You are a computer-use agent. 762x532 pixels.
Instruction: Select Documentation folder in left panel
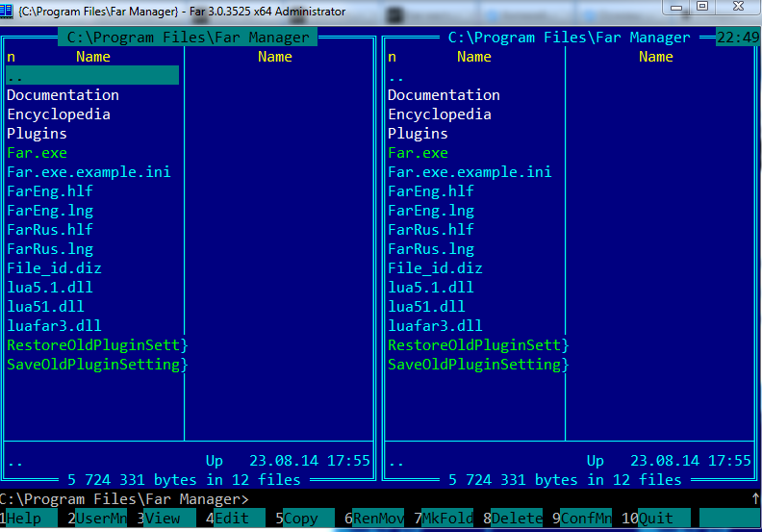click(63, 95)
